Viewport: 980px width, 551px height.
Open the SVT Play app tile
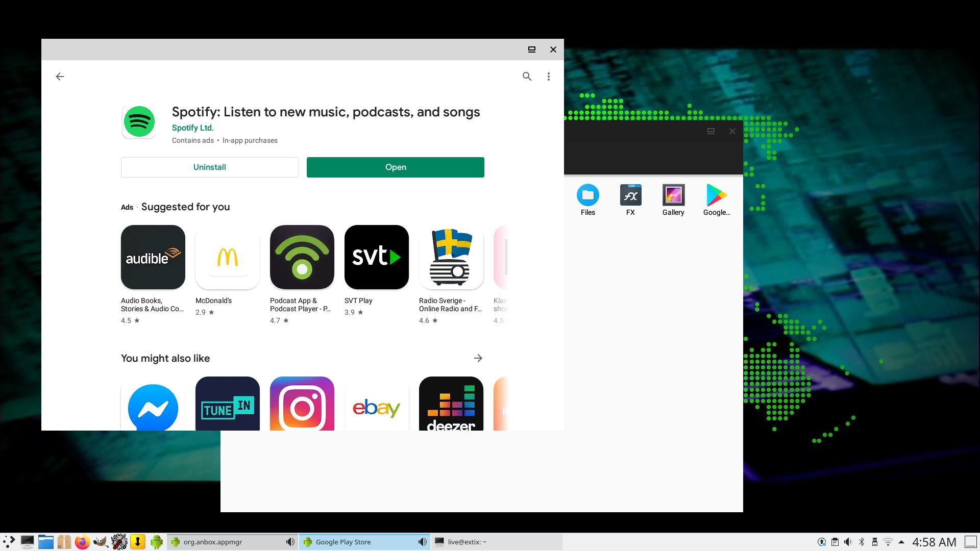[x=377, y=257]
